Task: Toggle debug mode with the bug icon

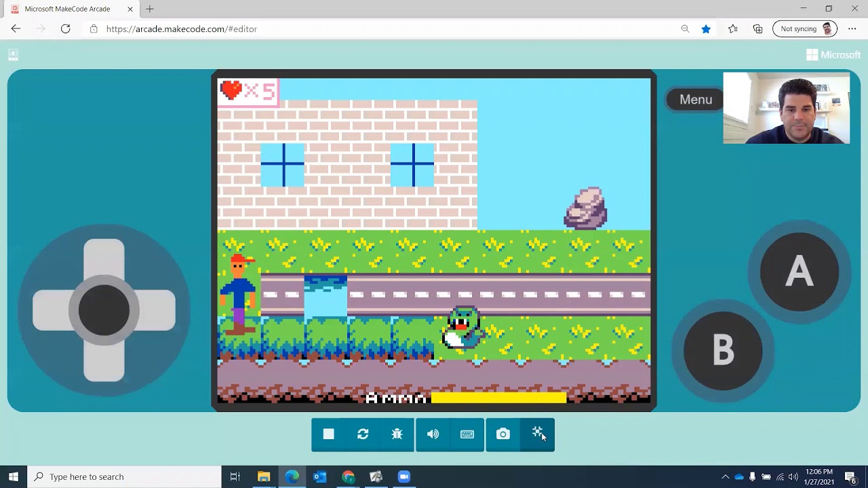Action: [397, 434]
